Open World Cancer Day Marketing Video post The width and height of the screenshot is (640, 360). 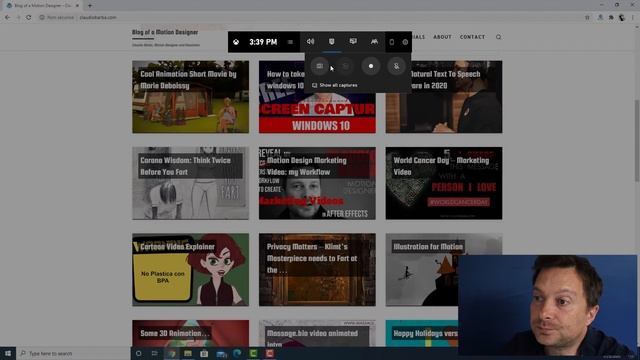point(444,183)
